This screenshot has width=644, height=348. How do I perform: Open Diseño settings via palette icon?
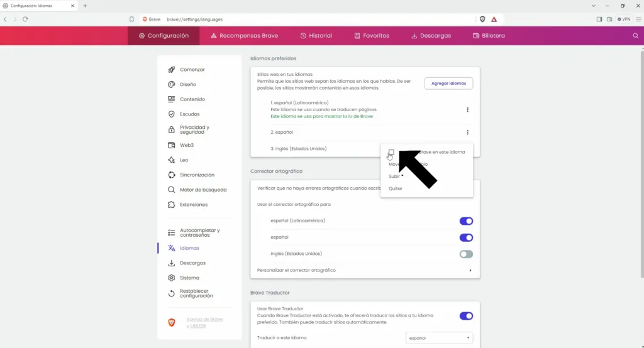pos(182,84)
